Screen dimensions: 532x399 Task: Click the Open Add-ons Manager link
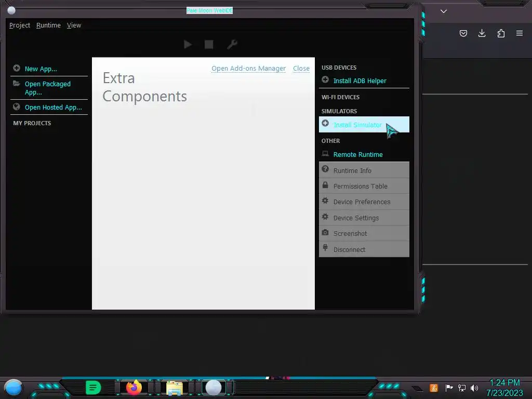248,68
